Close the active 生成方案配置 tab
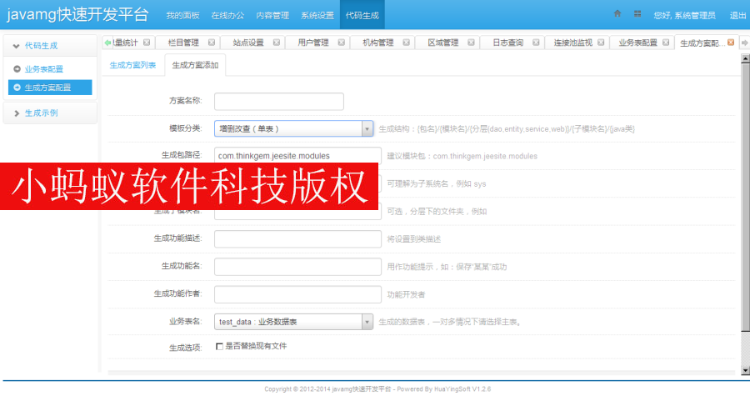The height and width of the screenshot is (396, 750). (x=730, y=43)
